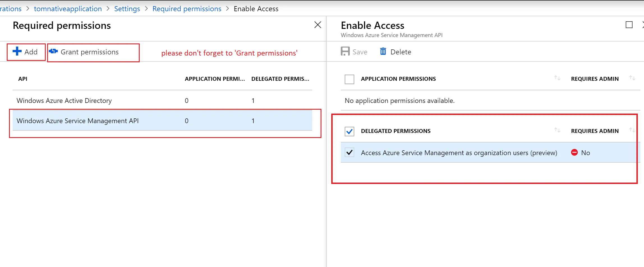Click the blue plus Add icon
This screenshot has width=644, height=267.
[x=17, y=51]
